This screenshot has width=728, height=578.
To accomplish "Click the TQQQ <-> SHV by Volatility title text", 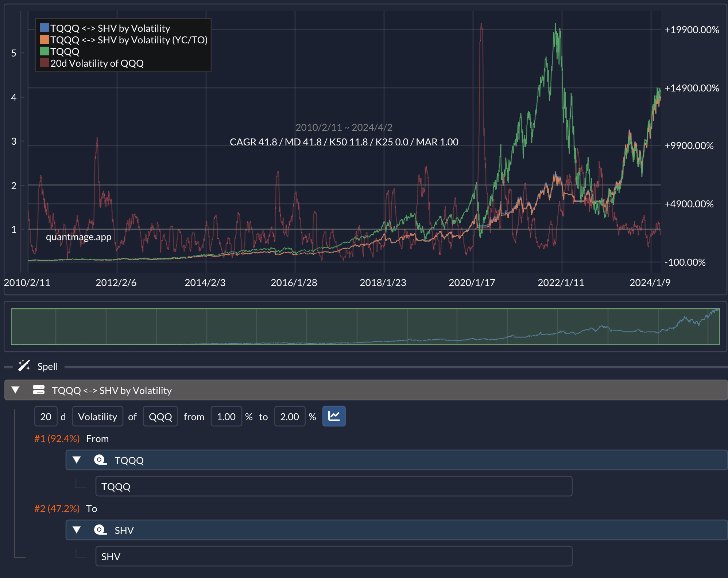I will coord(112,390).
